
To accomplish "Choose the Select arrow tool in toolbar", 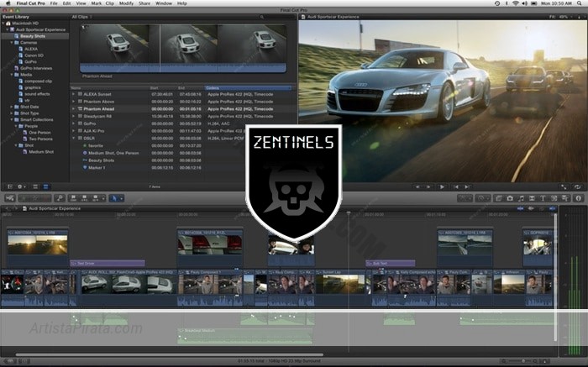I will pos(113,198).
